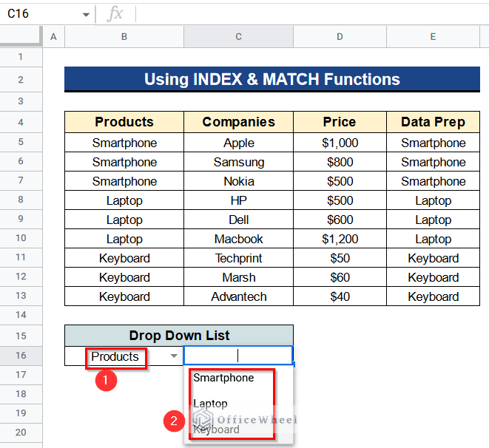Image resolution: width=489 pixels, height=448 pixels.
Task: Click the $1,200 price cell
Action: tap(340, 239)
